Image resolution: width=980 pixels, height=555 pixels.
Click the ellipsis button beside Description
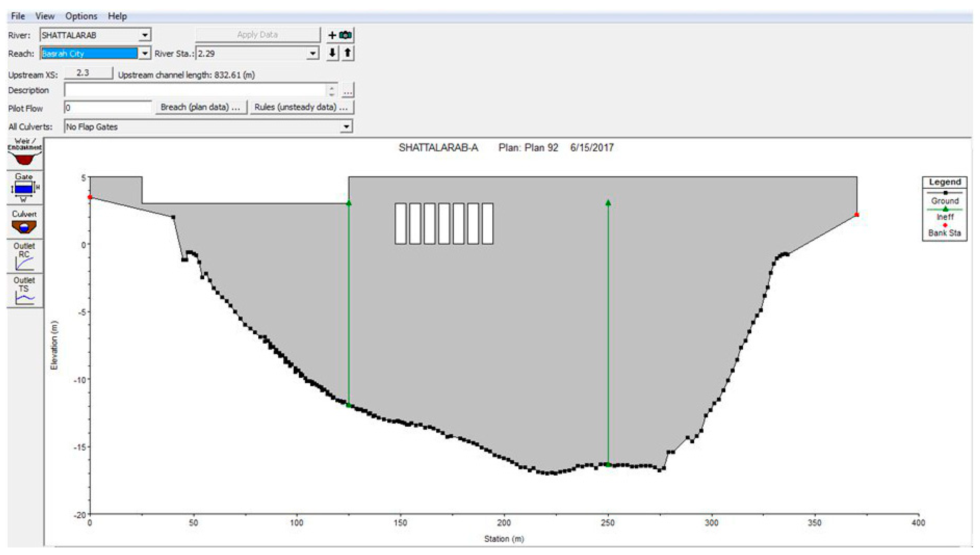click(x=348, y=91)
